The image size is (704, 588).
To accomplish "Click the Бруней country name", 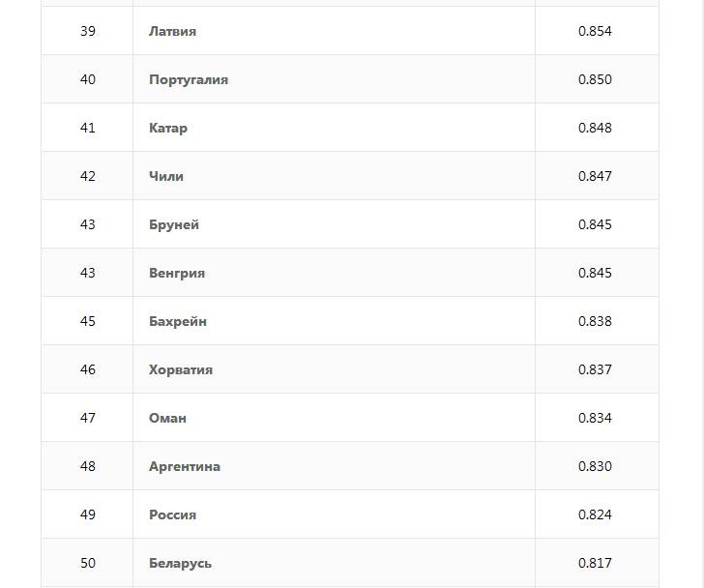I will [174, 224].
